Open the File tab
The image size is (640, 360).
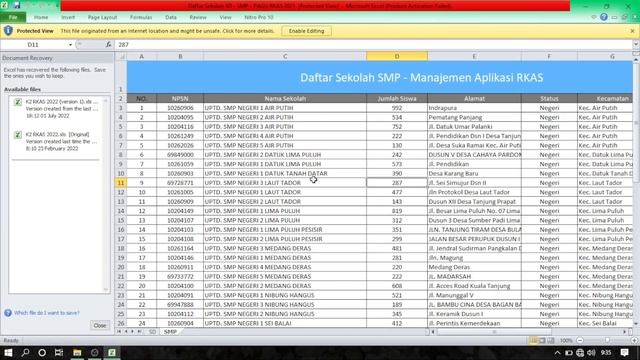(x=13, y=17)
